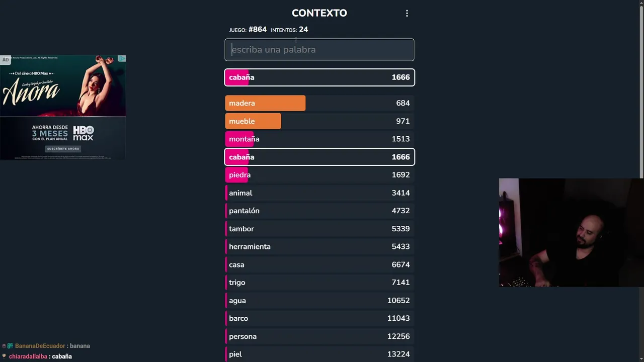Image resolution: width=644 pixels, height=362 pixels.
Task: Select the 'madera' guess row
Action: pos(319,103)
